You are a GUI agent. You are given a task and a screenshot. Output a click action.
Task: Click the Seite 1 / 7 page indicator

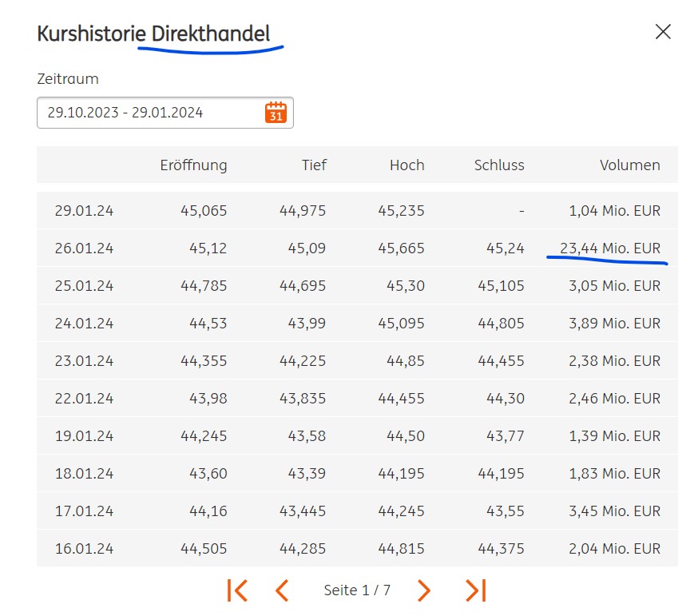point(357,590)
